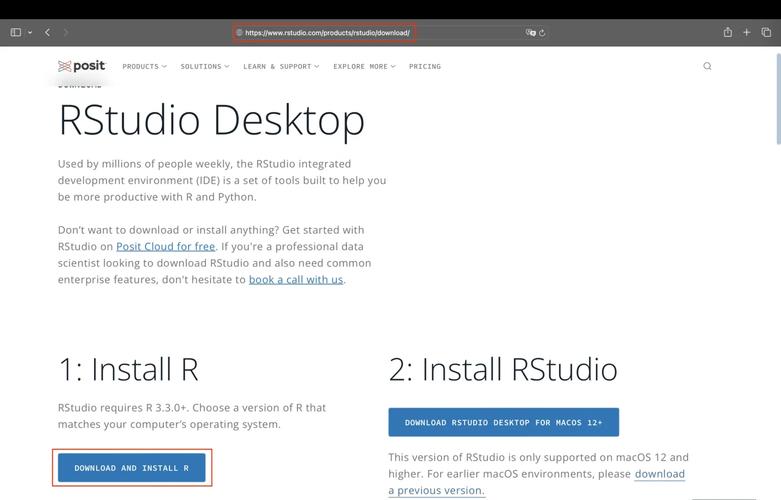Reload the page with the refresh icon

tap(542, 33)
